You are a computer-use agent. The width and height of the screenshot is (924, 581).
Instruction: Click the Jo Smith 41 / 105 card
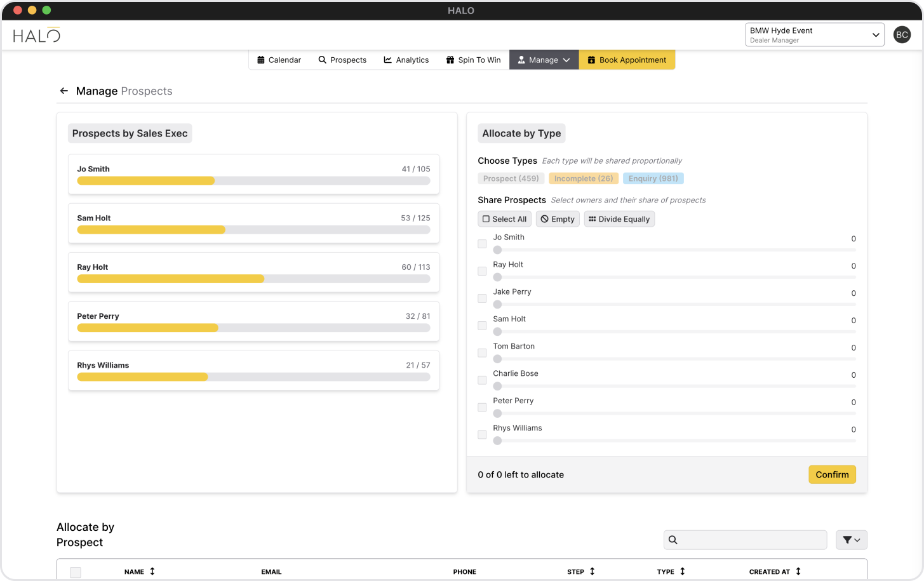click(x=253, y=174)
